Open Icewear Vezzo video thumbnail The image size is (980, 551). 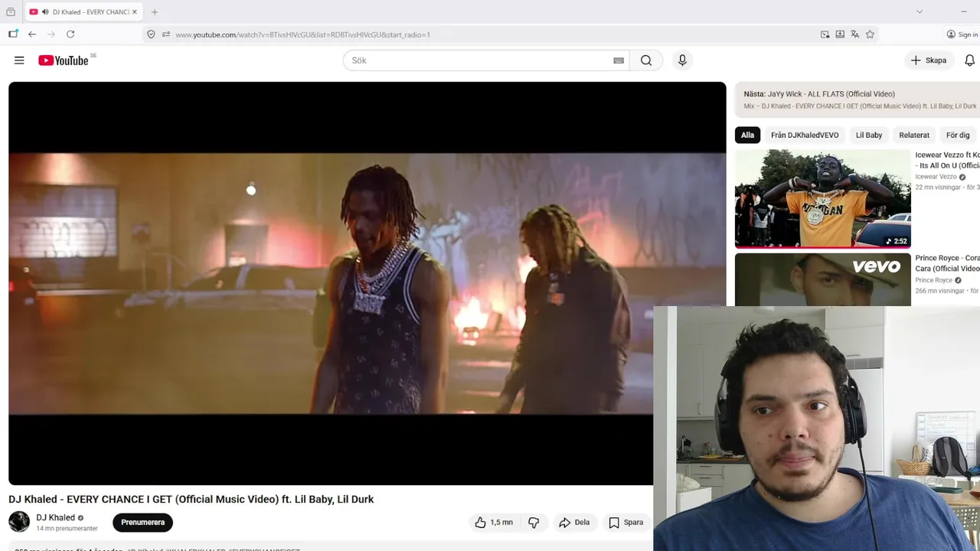(x=823, y=199)
